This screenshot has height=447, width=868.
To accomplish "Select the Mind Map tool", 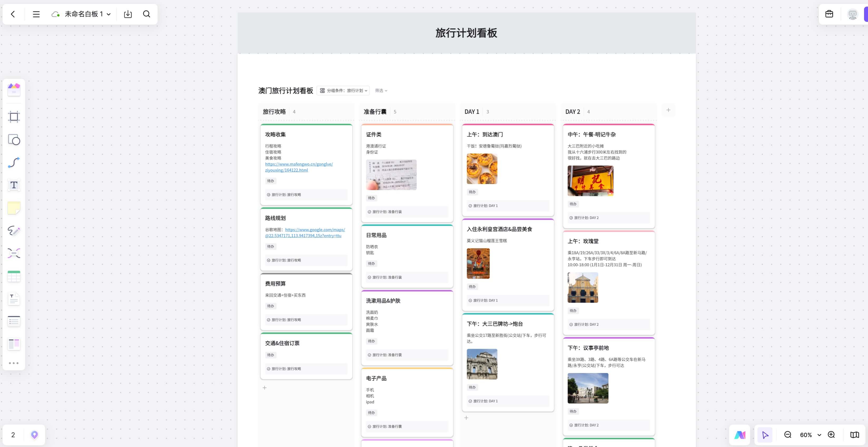I will (x=14, y=253).
